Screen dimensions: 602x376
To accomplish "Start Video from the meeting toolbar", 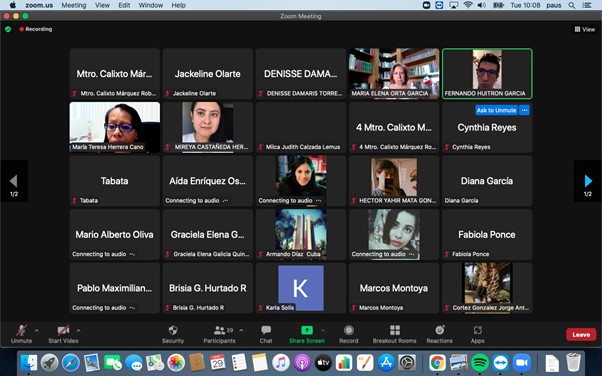I will (x=63, y=334).
